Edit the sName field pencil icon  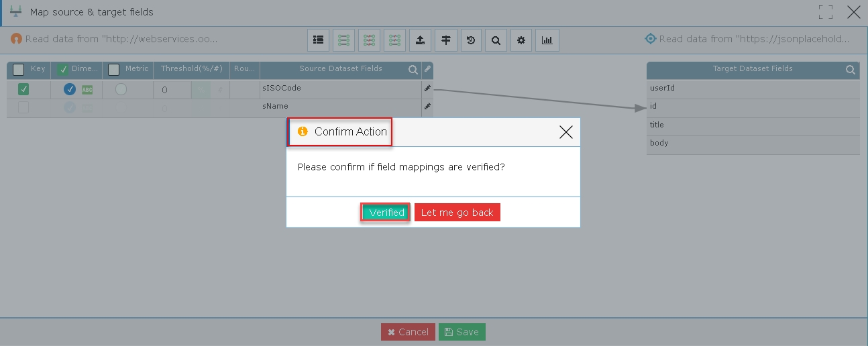click(x=427, y=106)
